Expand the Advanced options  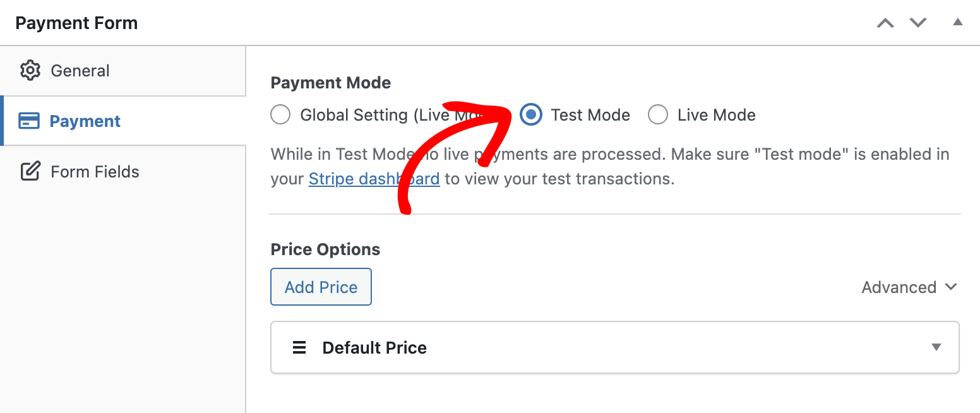click(909, 287)
